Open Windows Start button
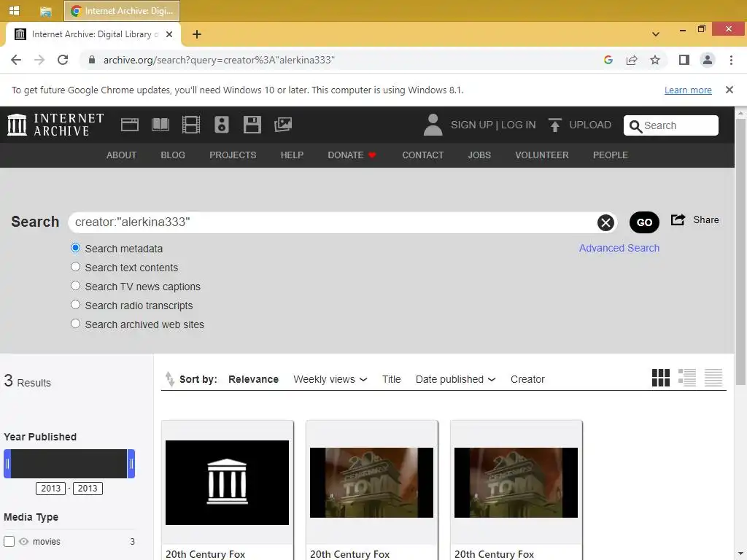This screenshot has height=560, width=747. (15, 10)
